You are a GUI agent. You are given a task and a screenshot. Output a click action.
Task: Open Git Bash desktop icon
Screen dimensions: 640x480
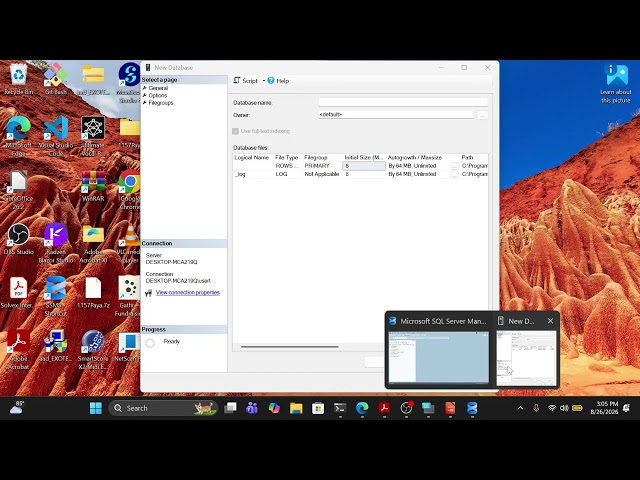56,80
